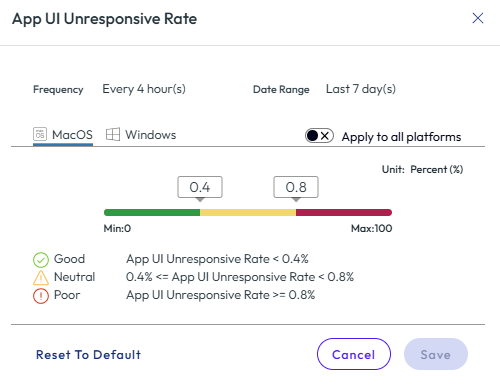500x390 pixels.
Task: Click the 'Date Range' label
Action: (281, 90)
